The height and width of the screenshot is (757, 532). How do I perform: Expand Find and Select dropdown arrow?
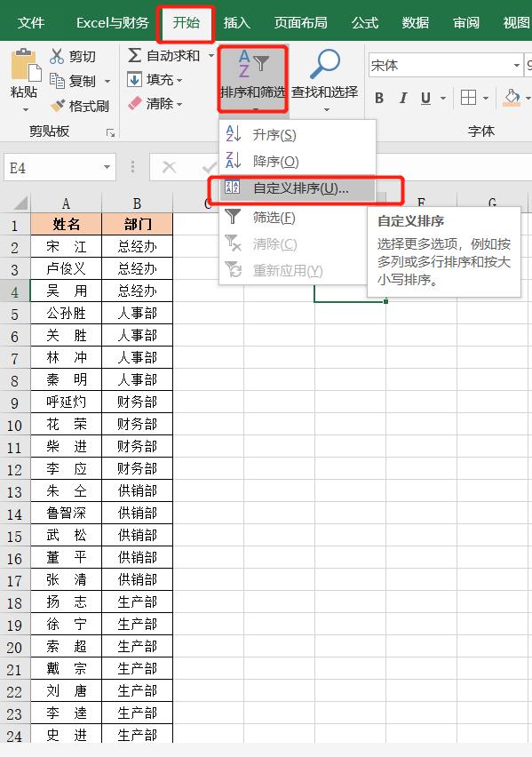326,110
